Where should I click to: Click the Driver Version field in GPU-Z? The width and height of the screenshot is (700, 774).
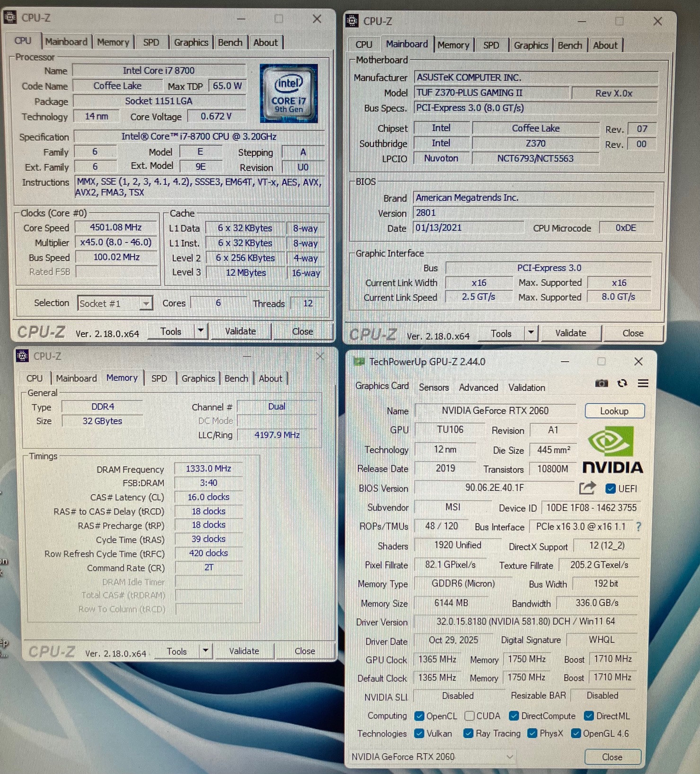click(x=525, y=621)
